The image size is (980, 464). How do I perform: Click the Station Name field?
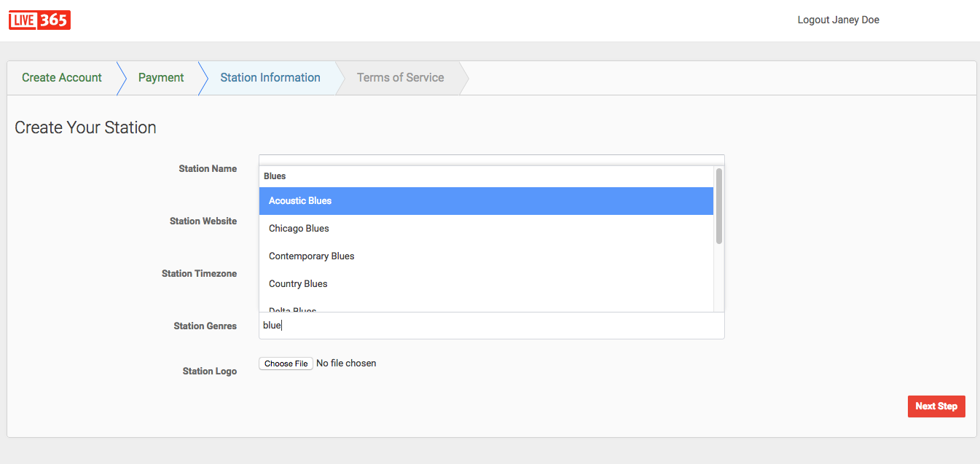click(492, 160)
